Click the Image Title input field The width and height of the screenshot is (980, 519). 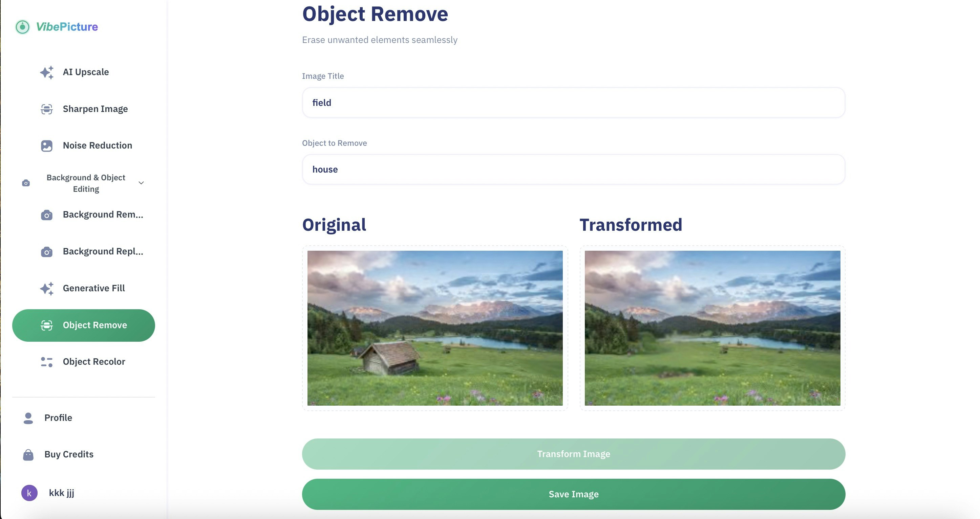click(573, 103)
